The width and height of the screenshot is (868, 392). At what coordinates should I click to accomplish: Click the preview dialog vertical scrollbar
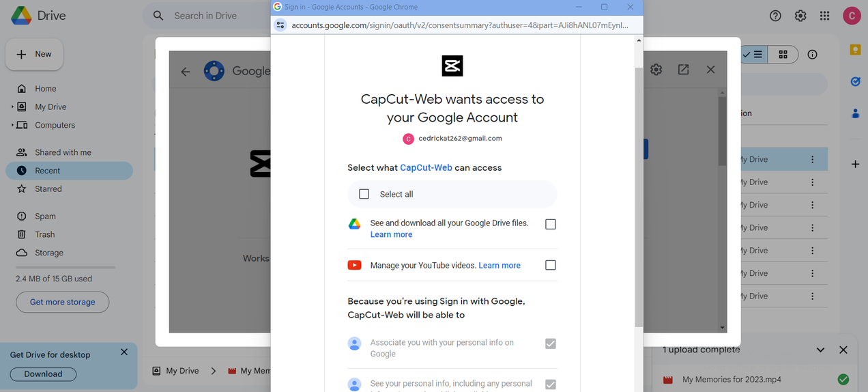pyautogui.click(x=722, y=132)
